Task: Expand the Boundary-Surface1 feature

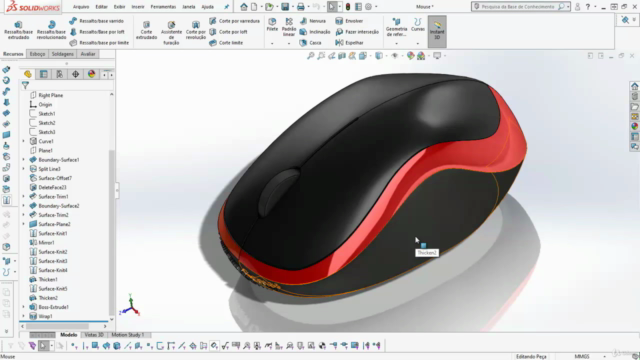Action: (23, 160)
